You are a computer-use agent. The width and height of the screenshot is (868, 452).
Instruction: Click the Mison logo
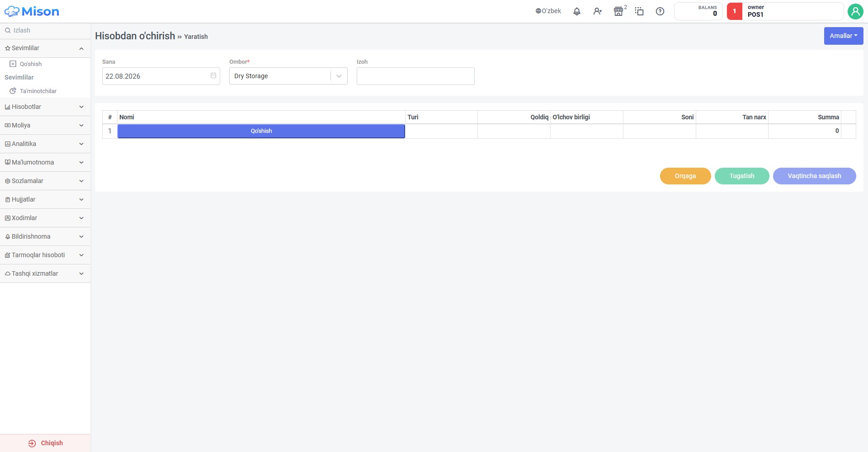pos(32,11)
